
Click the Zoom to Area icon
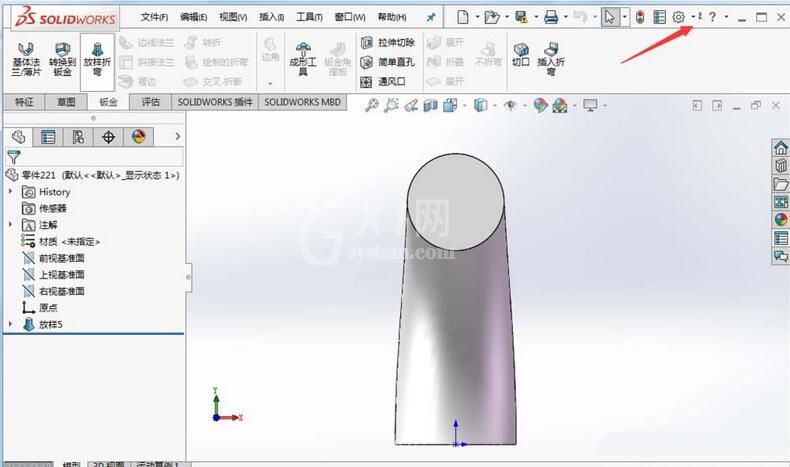(x=391, y=105)
